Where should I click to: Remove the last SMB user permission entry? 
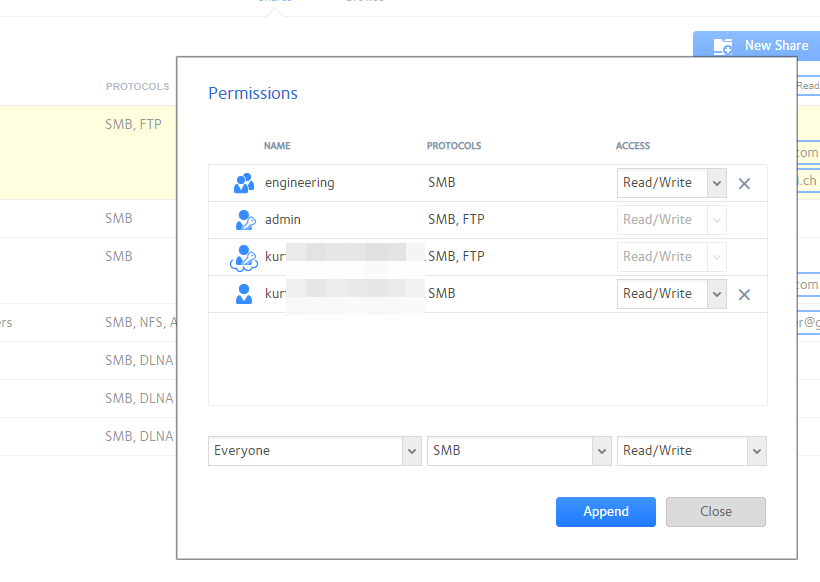pyautogui.click(x=744, y=294)
